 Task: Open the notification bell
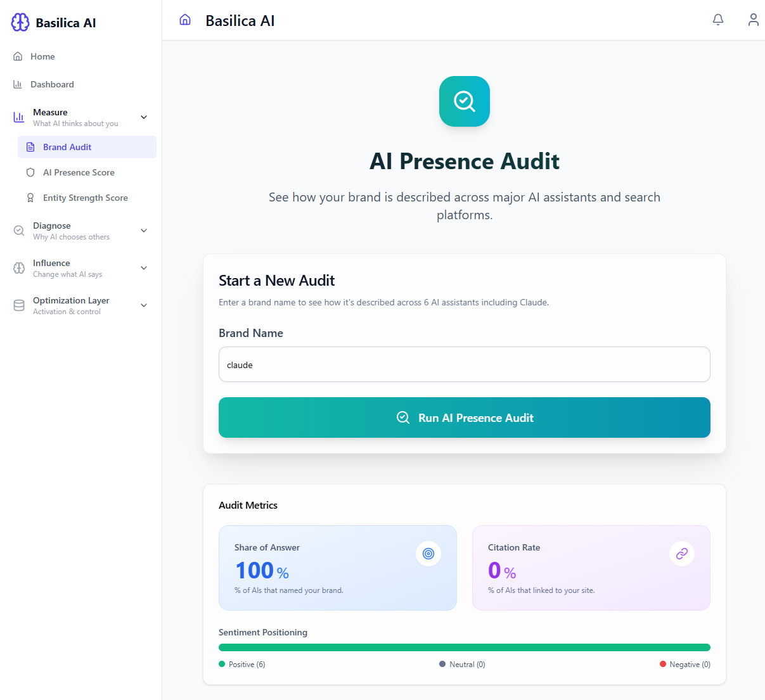click(x=717, y=20)
